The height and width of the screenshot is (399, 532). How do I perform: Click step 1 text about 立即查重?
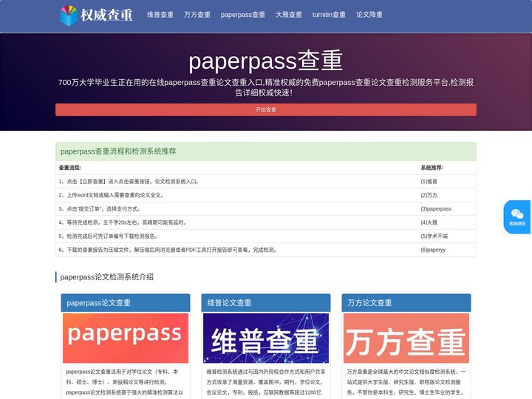click(129, 182)
